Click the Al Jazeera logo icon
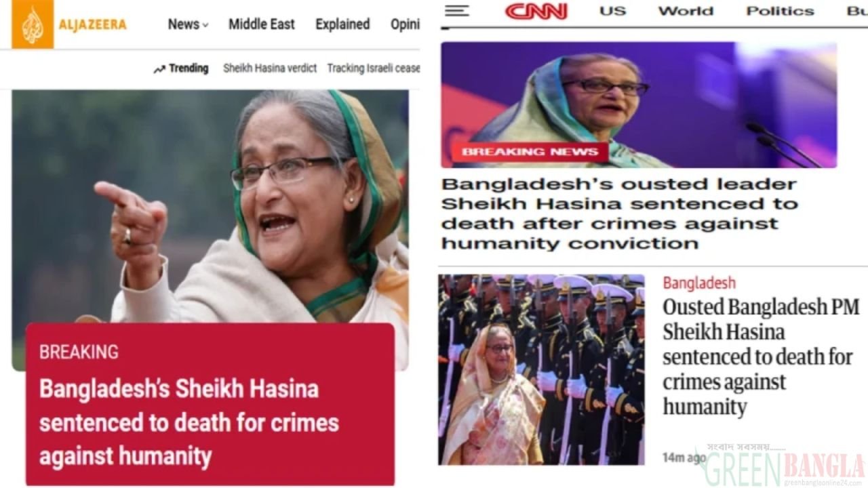868x488 pixels. pyautogui.click(x=33, y=24)
